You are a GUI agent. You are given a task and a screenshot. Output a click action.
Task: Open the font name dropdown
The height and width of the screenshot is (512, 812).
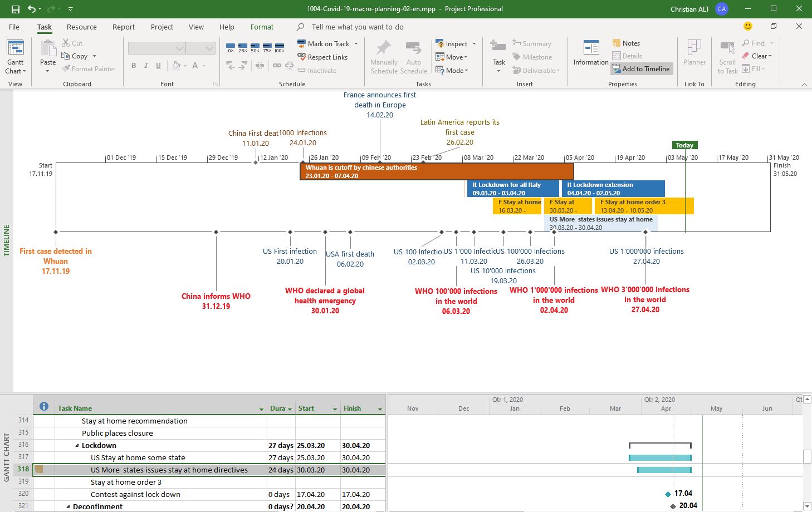click(x=179, y=48)
